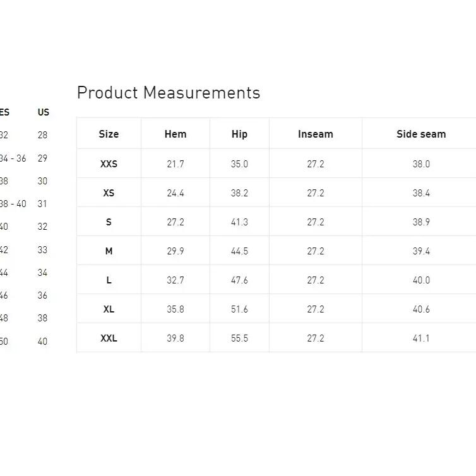476x476 pixels.
Task: Select side seam value 38.9 for S
Action: coord(421,222)
